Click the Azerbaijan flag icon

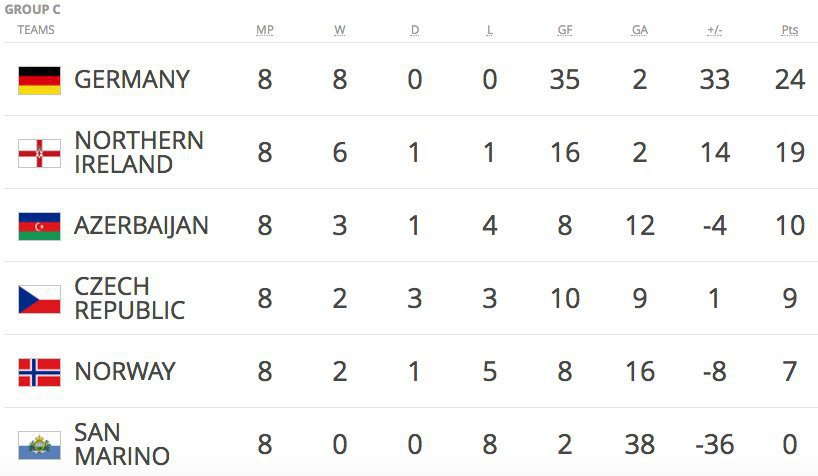[39, 226]
